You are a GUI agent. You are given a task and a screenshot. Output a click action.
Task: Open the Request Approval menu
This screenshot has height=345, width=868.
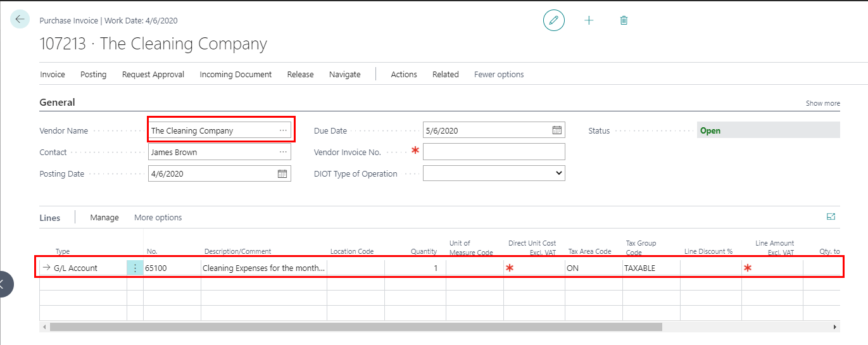coord(153,74)
